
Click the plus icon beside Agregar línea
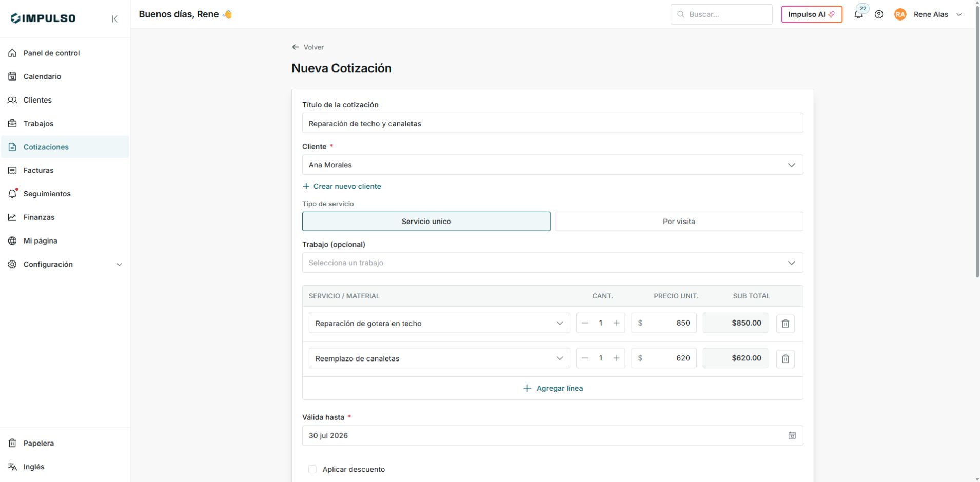coord(527,388)
